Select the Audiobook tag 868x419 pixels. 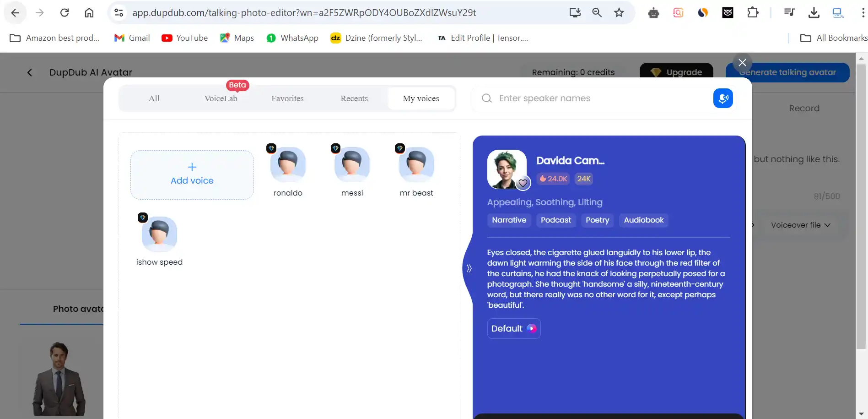tap(644, 220)
